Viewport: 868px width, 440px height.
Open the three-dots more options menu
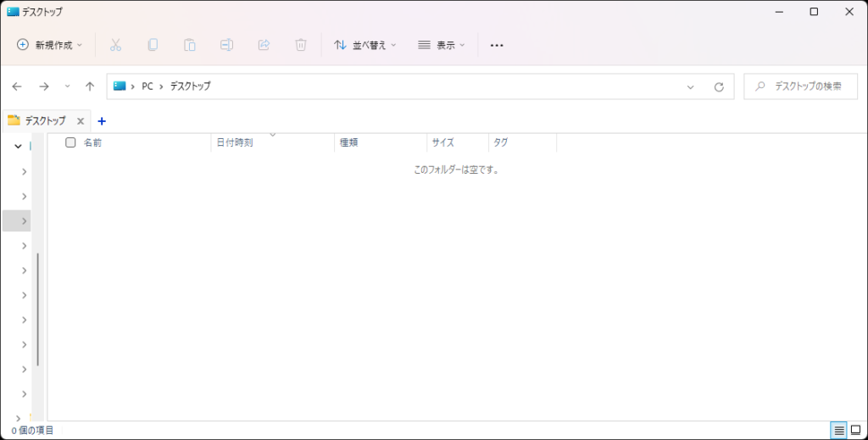[x=497, y=45]
